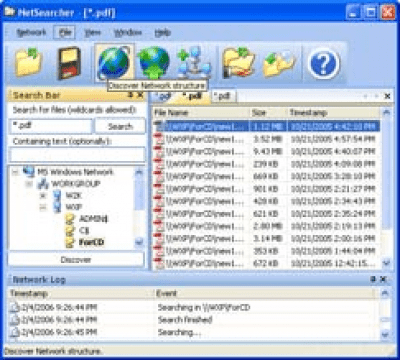Click the 353 KB size cell

pyautogui.click(x=265, y=251)
